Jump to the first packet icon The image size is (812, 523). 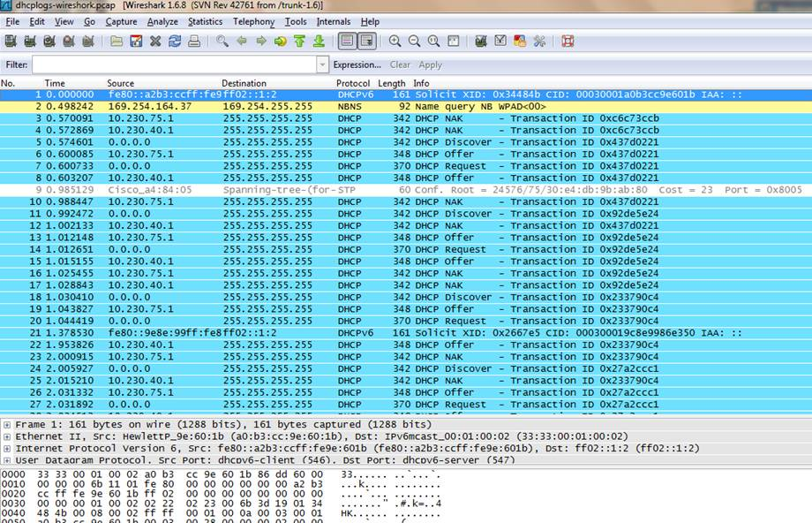[299, 41]
